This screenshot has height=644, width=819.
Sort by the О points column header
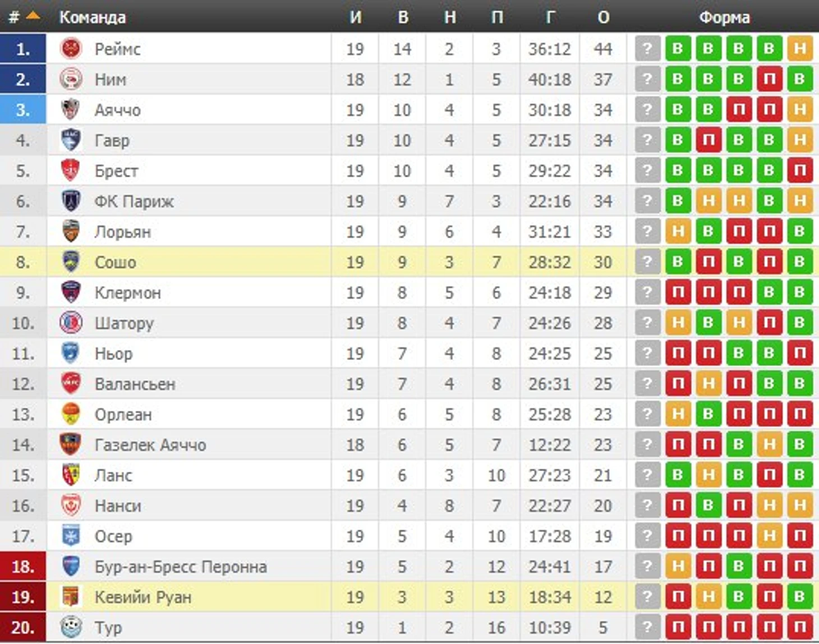point(603,17)
